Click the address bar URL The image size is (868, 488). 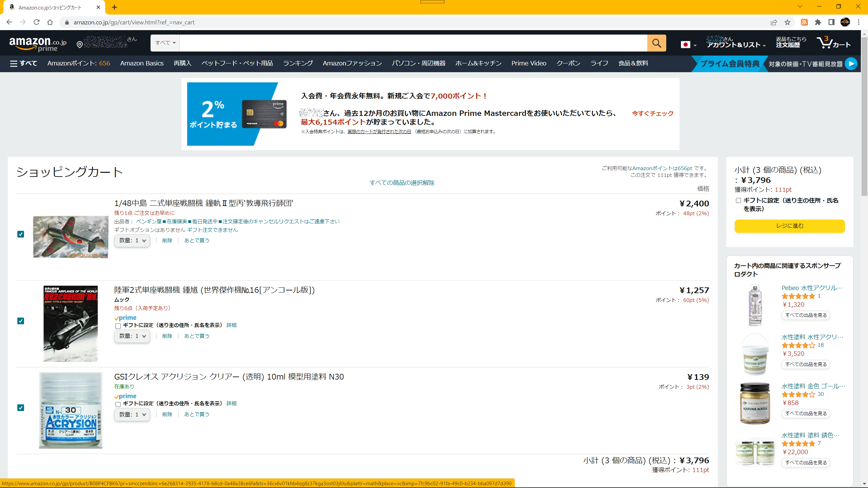point(134,22)
